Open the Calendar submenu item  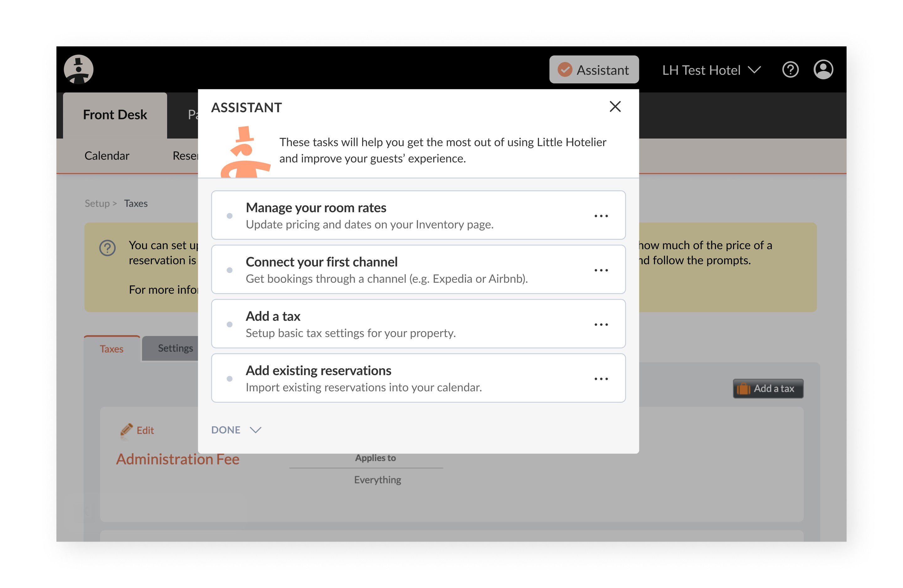107,155
